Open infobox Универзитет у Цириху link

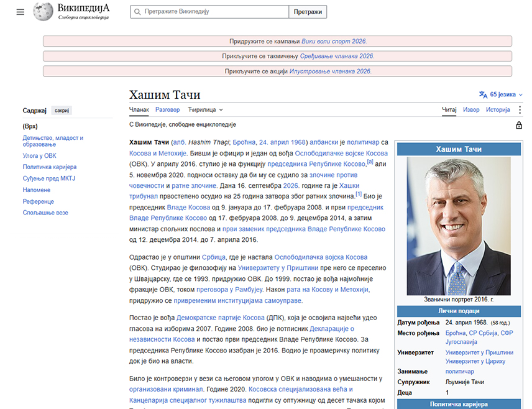pyautogui.click(x=475, y=361)
